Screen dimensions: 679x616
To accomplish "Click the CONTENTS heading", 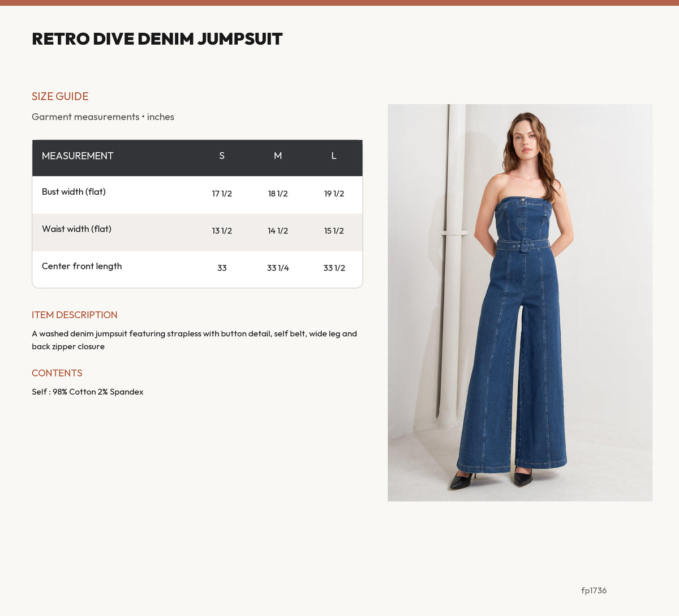I will tap(57, 373).
